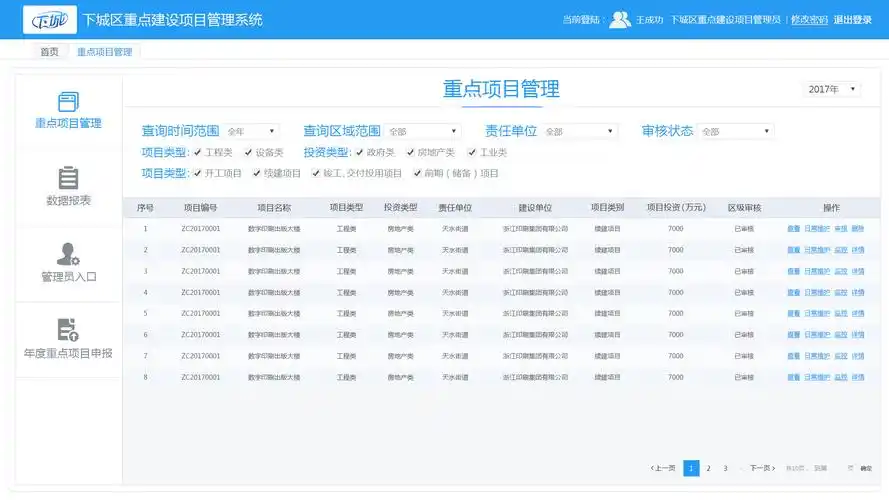Click the 序号 column header
The image size is (889, 500).
coord(145,207)
